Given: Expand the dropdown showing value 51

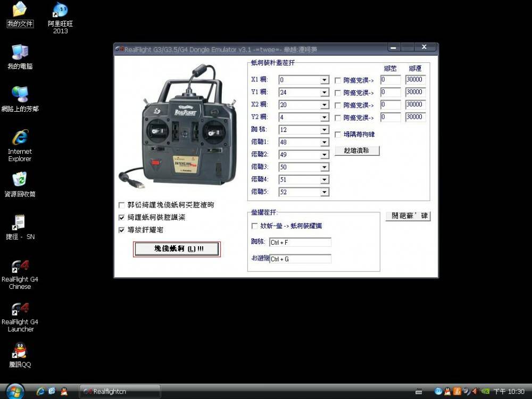Looking at the screenshot, I should click(x=325, y=179).
